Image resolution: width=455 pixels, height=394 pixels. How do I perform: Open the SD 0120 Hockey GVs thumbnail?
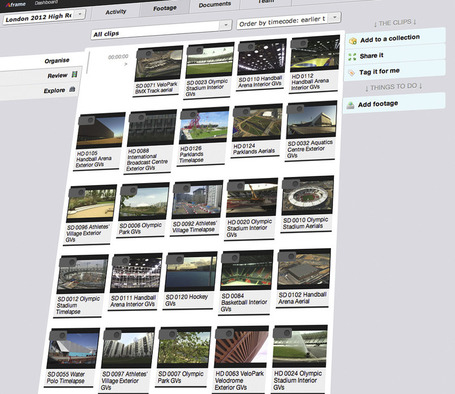[x=191, y=272]
